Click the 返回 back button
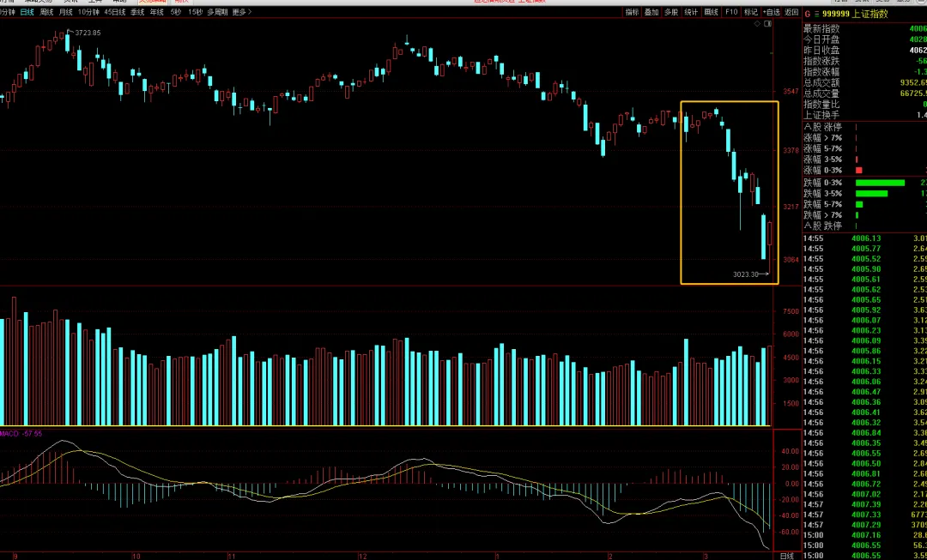Image resolution: width=927 pixels, height=560 pixels. pos(791,12)
